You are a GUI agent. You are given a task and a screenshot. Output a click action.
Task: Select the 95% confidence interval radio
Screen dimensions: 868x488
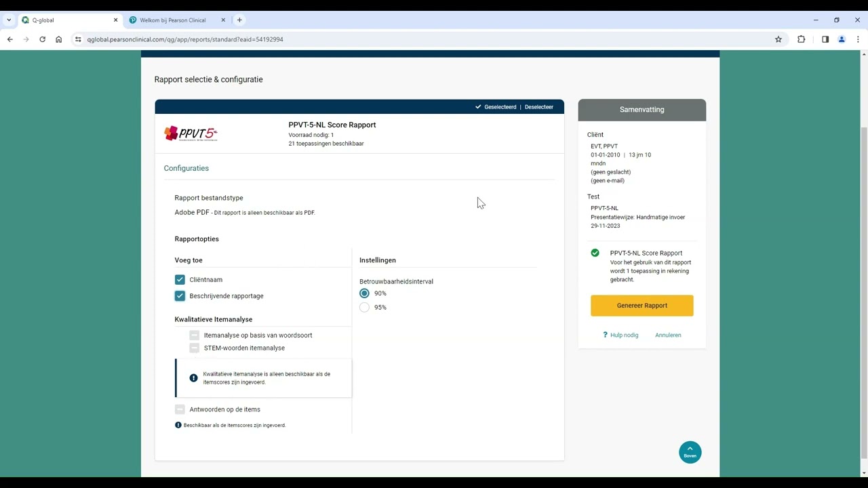(365, 307)
